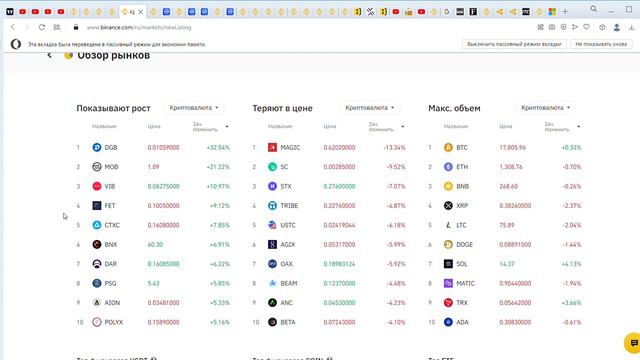Click the LTC coin icon
Image resolution: width=640 pixels, height=360 pixels.
(448, 225)
